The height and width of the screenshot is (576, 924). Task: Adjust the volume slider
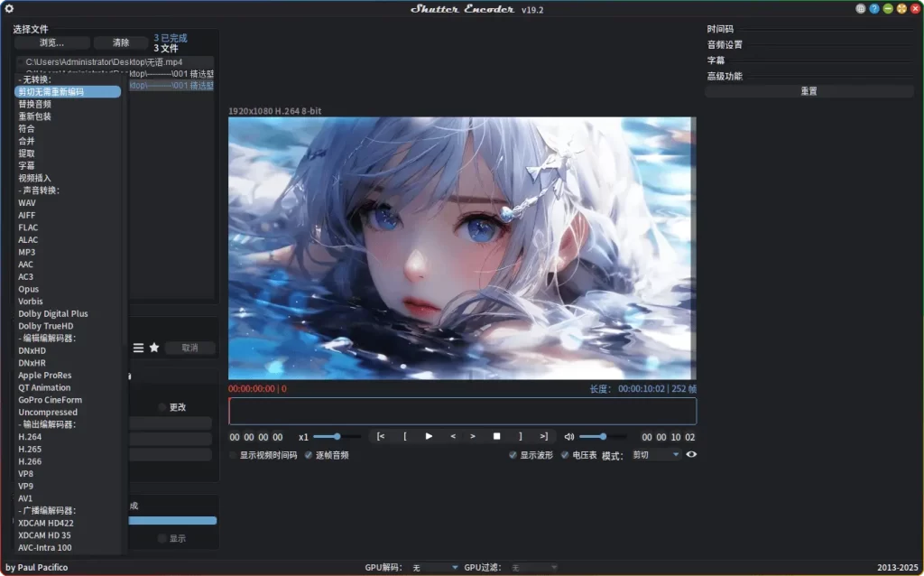pyautogui.click(x=602, y=437)
